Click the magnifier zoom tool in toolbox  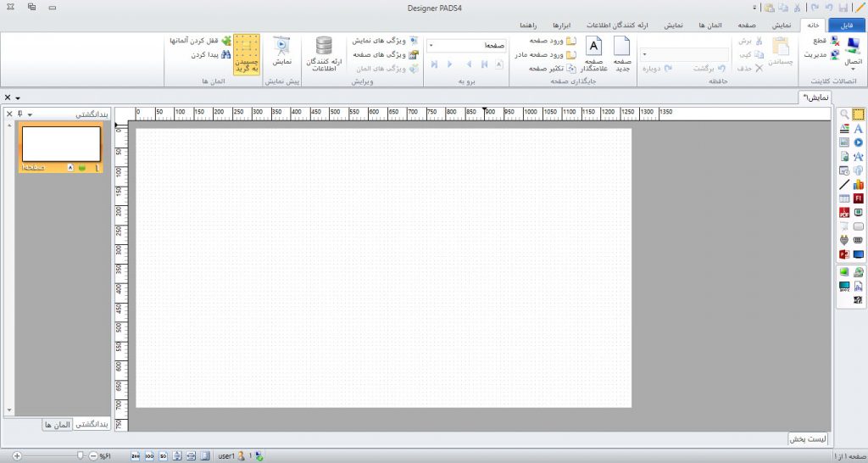pos(844,114)
